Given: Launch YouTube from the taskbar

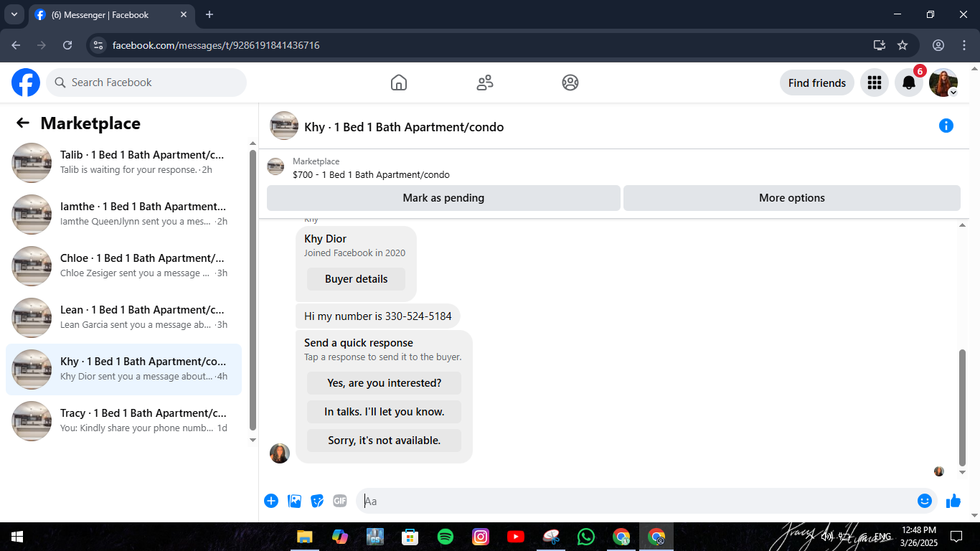Looking at the screenshot, I should [x=516, y=537].
